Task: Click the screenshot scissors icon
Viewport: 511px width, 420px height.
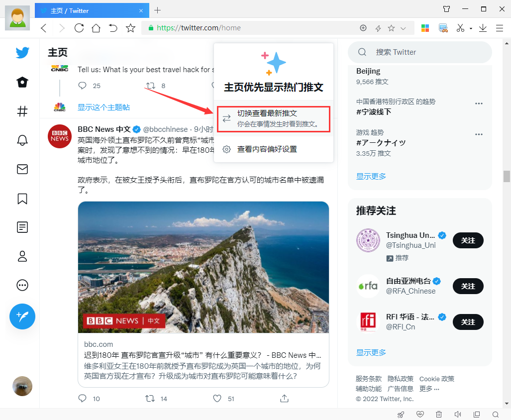Action: [460, 28]
